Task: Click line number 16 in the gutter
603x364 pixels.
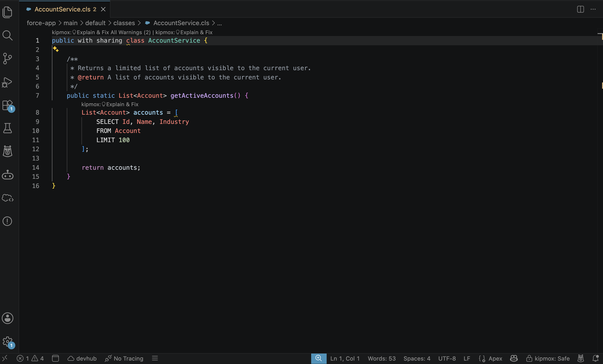Action: [35, 186]
